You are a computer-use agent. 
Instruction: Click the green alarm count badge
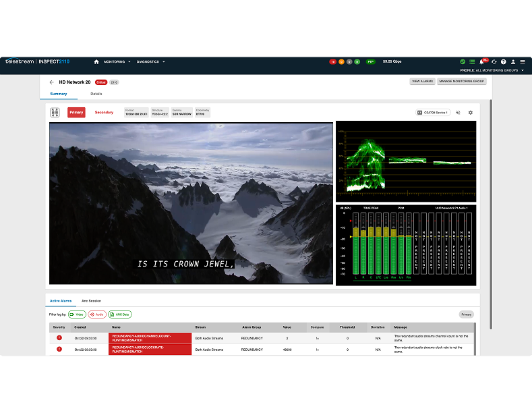pos(357,62)
